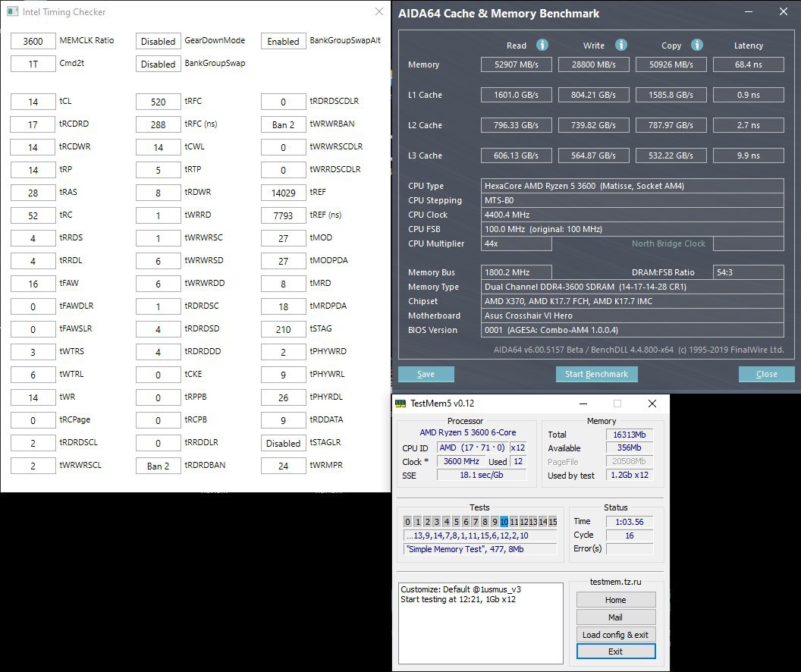Click the tSTAGLR Disabled field
Image resolution: width=801 pixels, height=672 pixels.
click(284, 443)
